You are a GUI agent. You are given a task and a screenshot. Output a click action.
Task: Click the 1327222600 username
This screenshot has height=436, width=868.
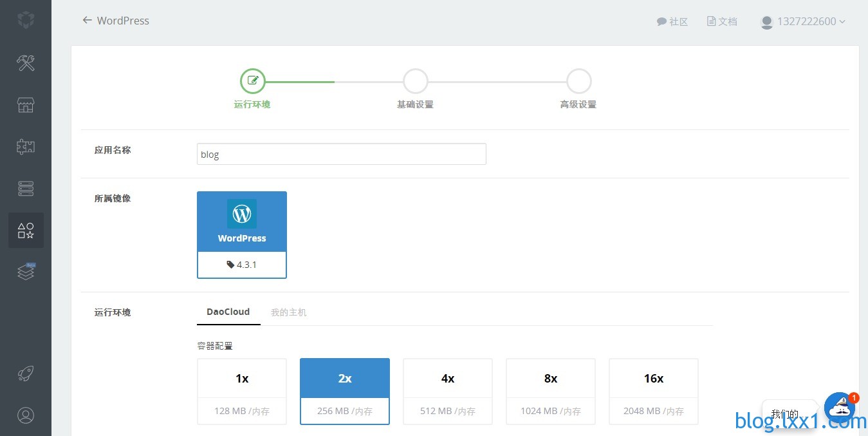pos(807,21)
